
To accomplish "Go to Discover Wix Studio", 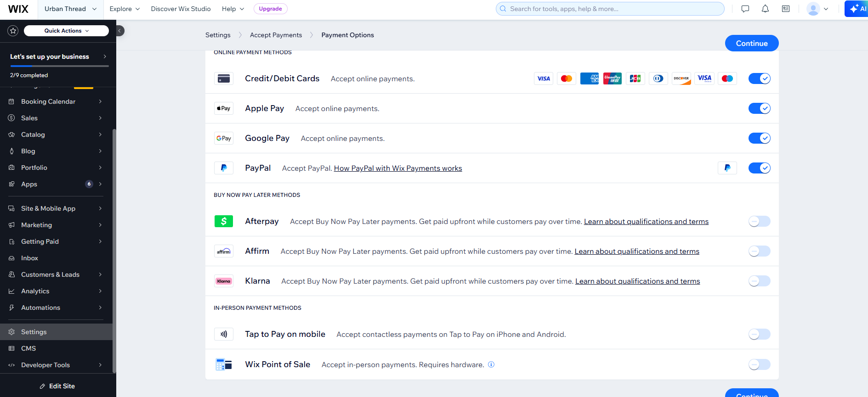I will (181, 9).
